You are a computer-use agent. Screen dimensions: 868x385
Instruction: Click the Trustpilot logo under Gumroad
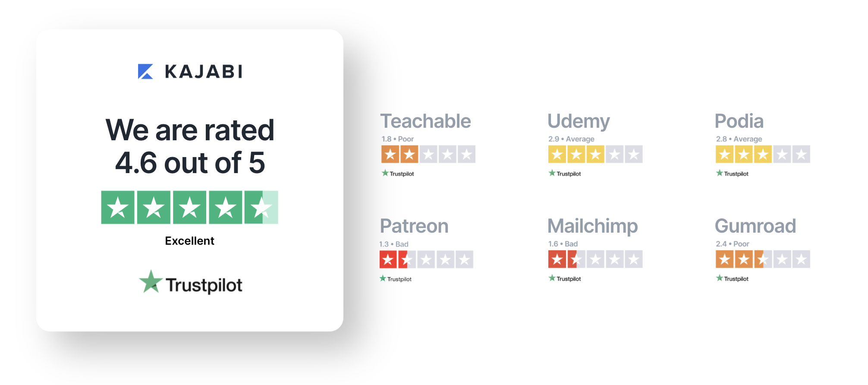pyautogui.click(x=732, y=278)
